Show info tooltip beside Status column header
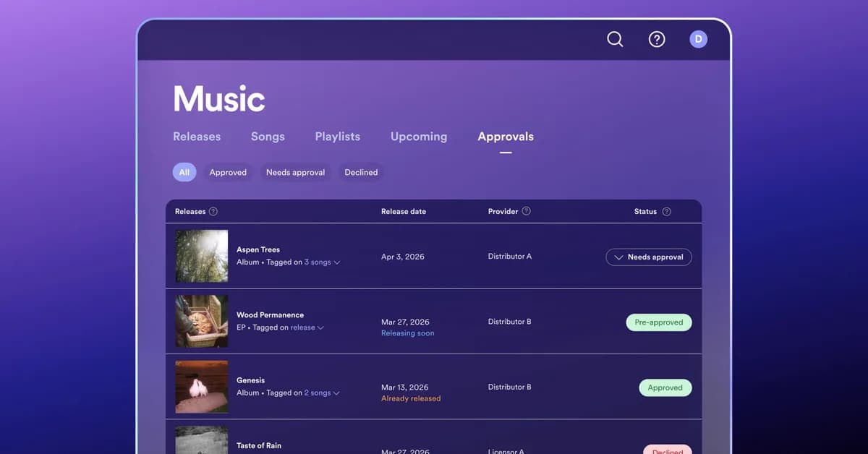The image size is (868, 454). pos(667,212)
